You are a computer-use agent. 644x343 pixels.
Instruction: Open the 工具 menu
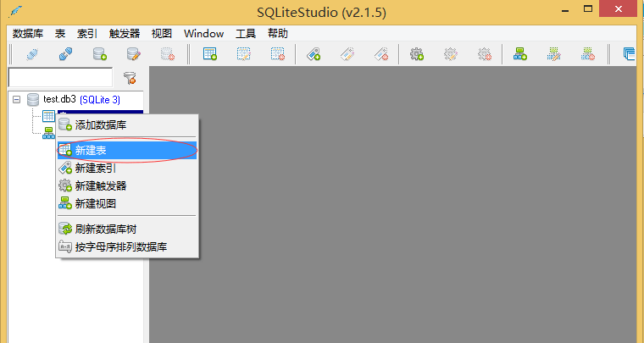246,34
